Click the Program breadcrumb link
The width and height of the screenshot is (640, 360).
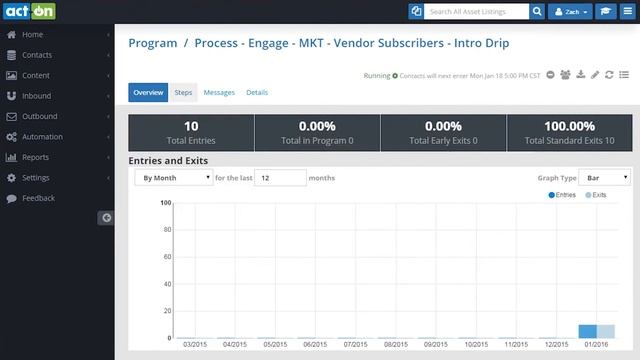coord(153,43)
